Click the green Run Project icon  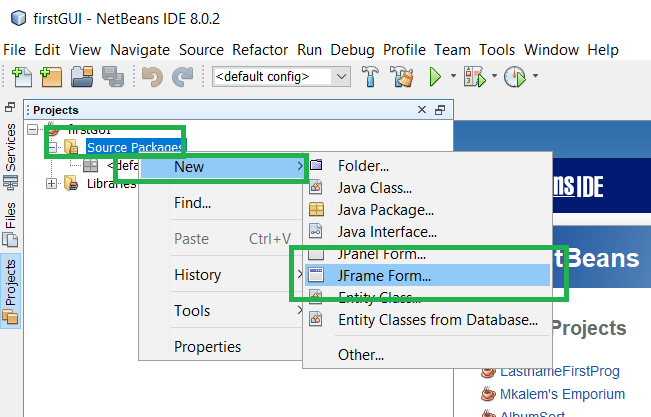[435, 77]
